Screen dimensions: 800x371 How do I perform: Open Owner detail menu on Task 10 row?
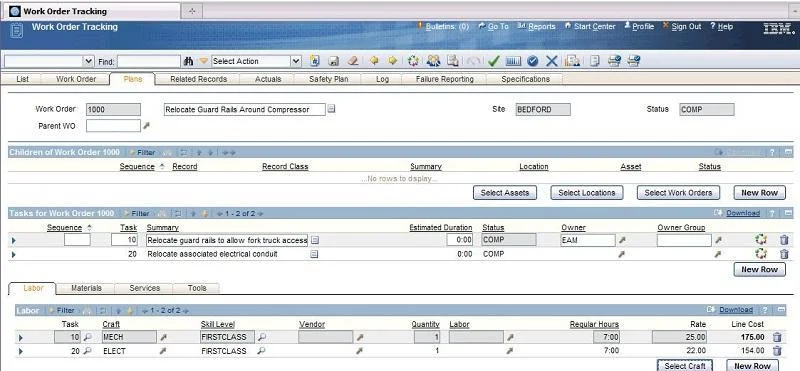pyautogui.click(x=621, y=240)
